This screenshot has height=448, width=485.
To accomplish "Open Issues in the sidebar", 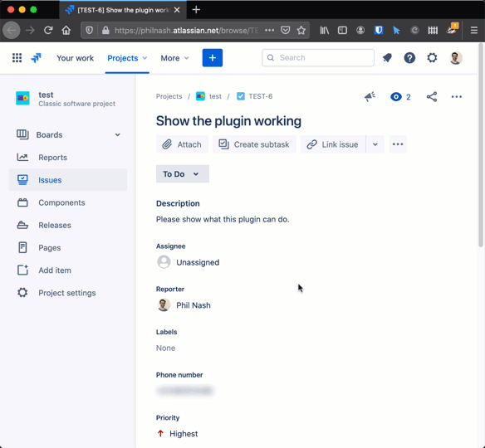I will (x=68, y=180).
